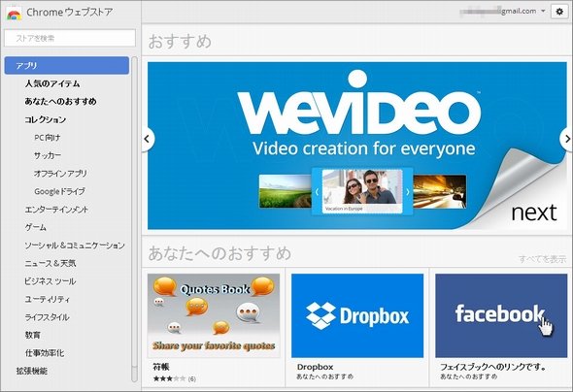Viewport: 573px width, 392px height.
Task: Click the WeVideo featured banner
Action: 357,146
